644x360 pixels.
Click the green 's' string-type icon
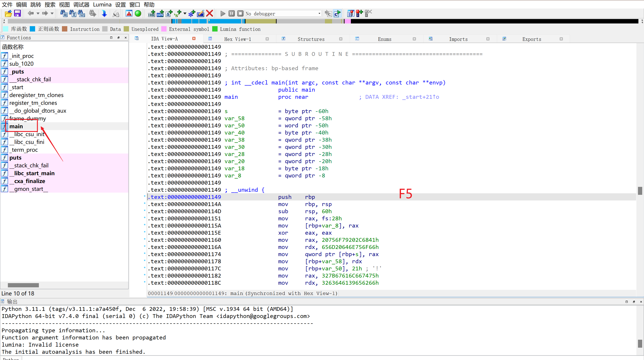click(x=178, y=13)
